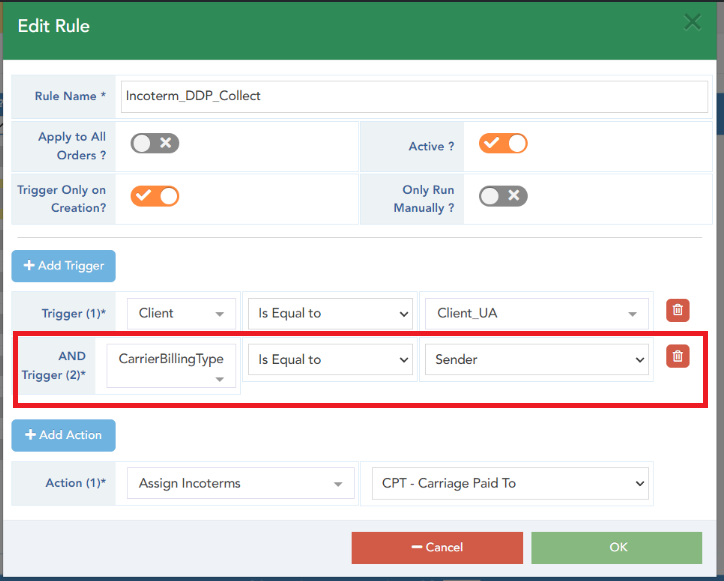Open the Assign Incoterms action dropdown
The width and height of the screenshot is (724, 581).
pos(240,483)
